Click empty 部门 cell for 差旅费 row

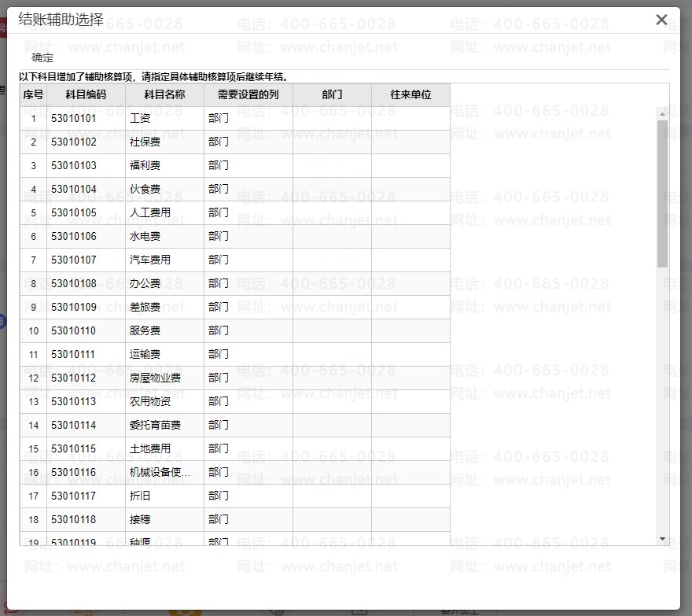(x=332, y=308)
